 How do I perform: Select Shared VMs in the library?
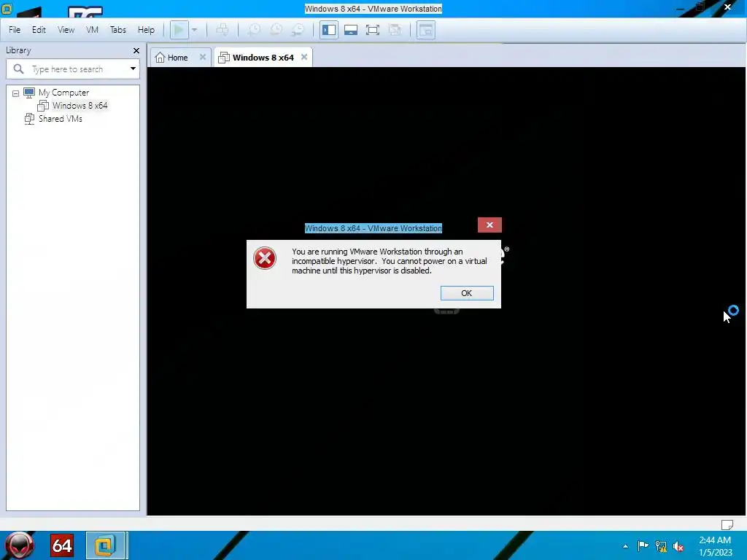(x=60, y=119)
